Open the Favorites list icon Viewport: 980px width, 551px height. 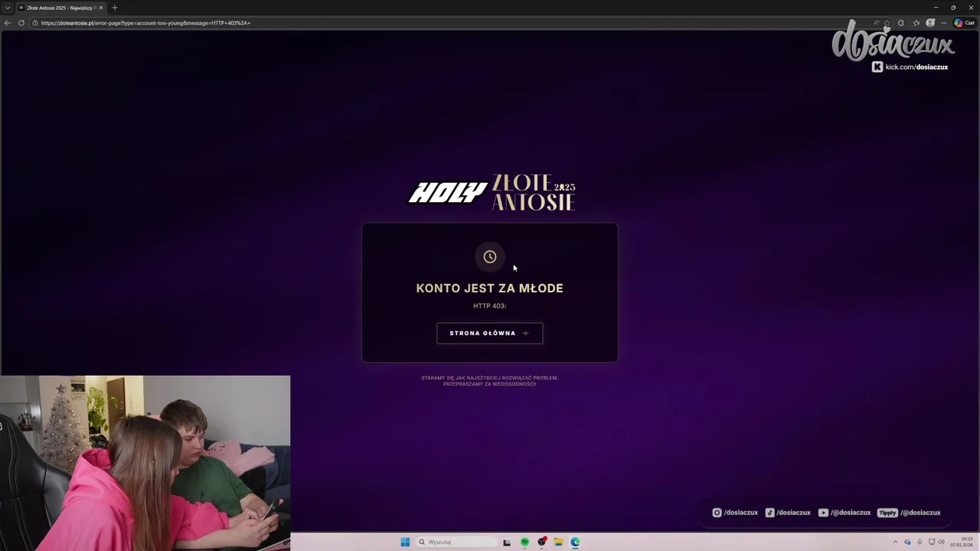pos(916,23)
